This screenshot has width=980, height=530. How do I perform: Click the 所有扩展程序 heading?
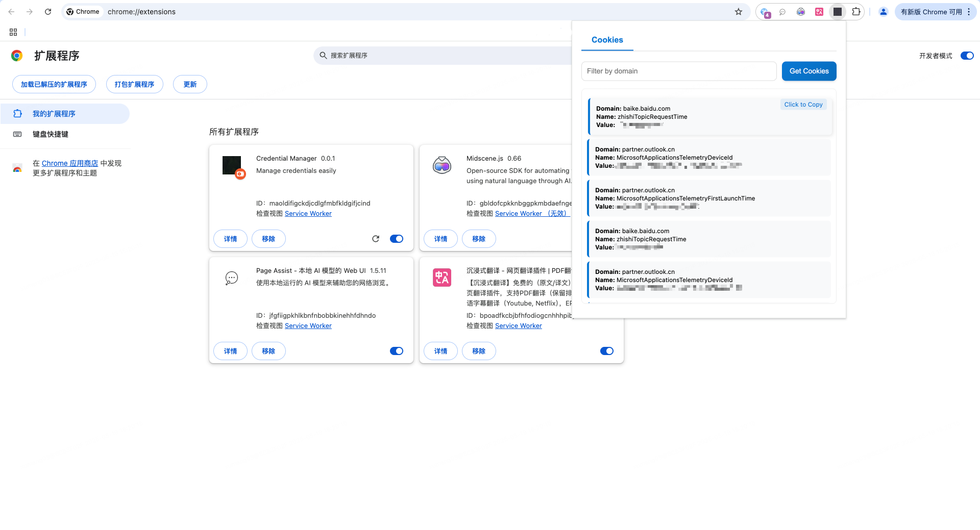[x=234, y=132]
